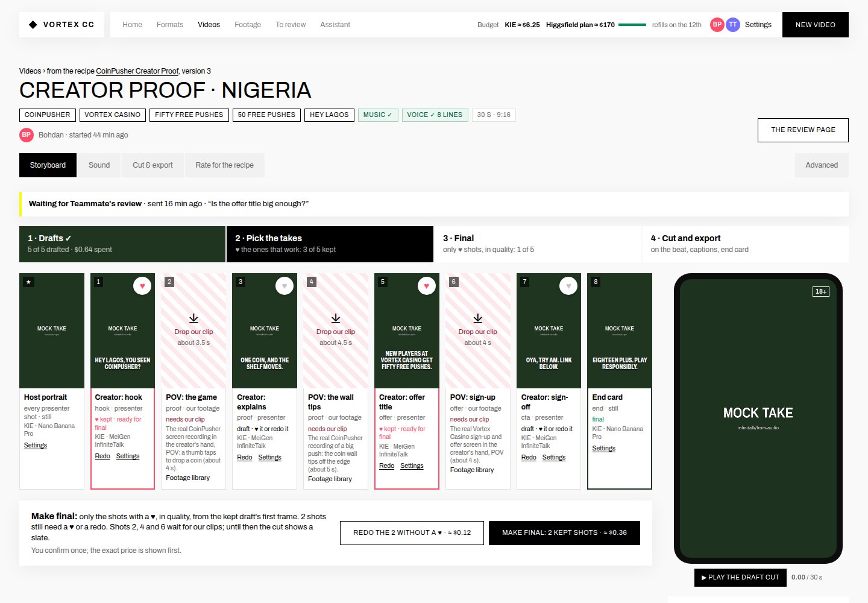Open the CoinPusher Creator Proof recipe link
Viewport: 868px width, 603px height.
click(x=137, y=71)
